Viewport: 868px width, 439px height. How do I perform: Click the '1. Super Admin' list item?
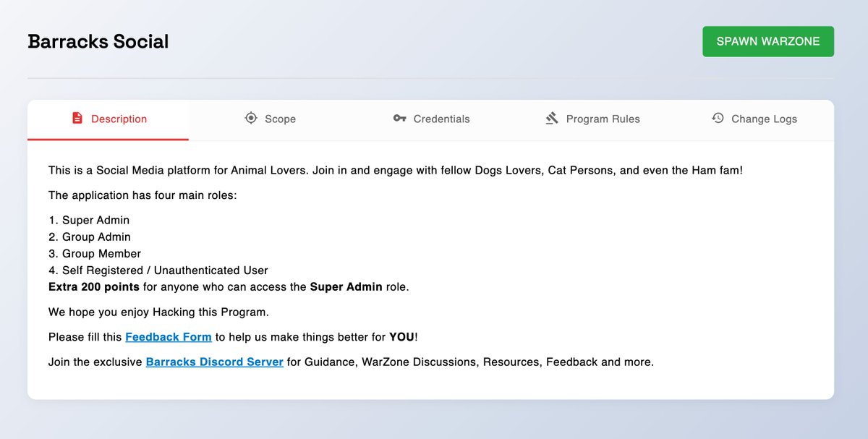(89, 220)
